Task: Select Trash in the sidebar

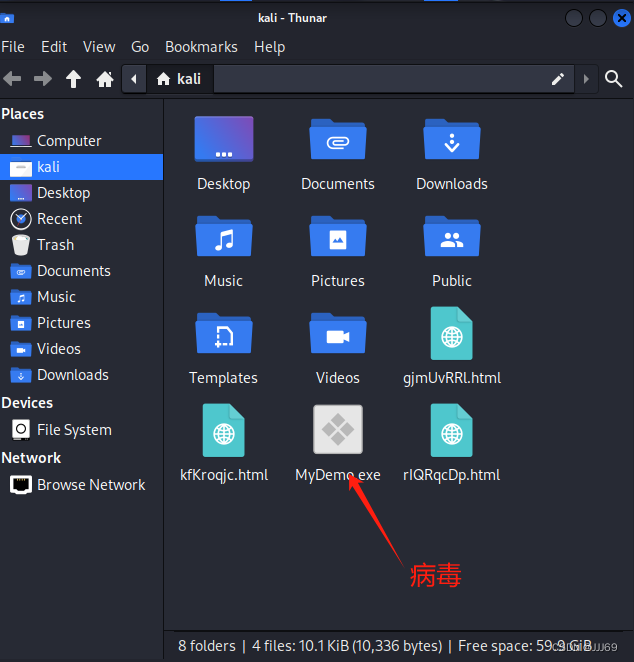Action: pyautogui.click(x=55, y=245)
